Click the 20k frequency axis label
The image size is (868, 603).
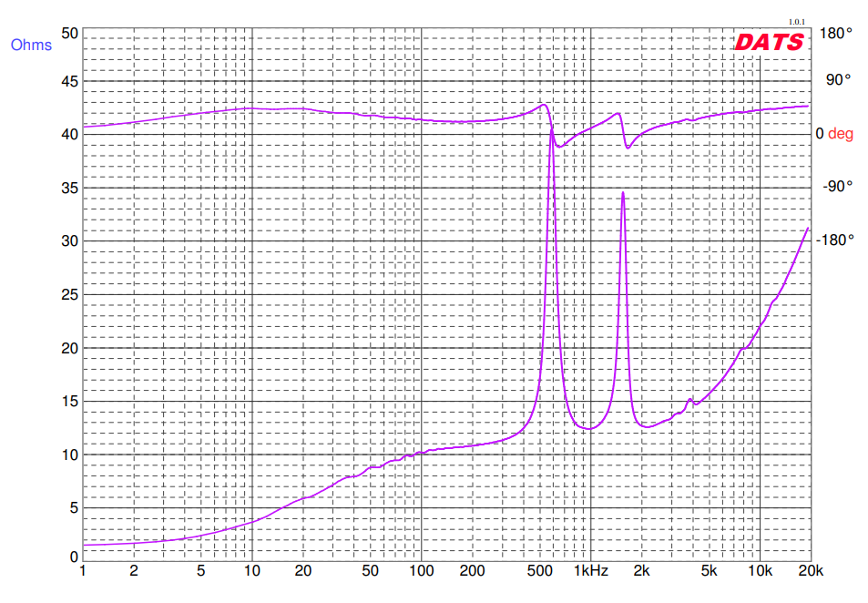811,571
